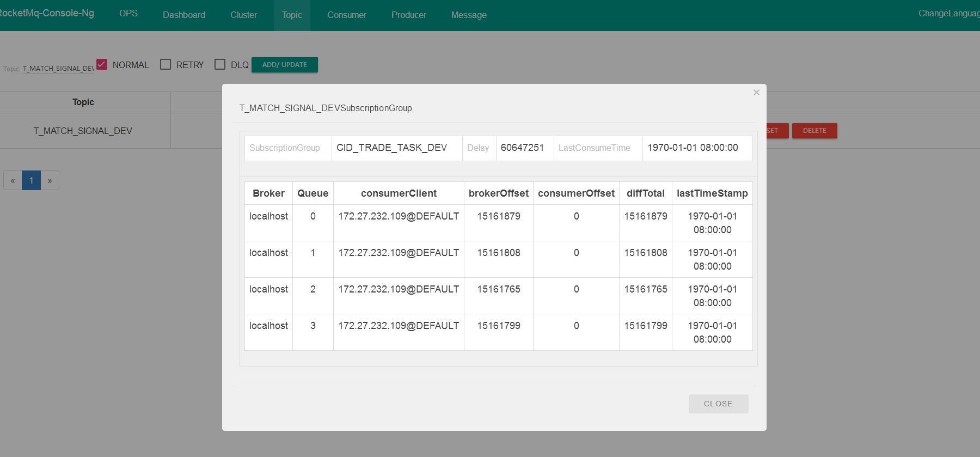Select the Topic navigation tab
This screenshot has height=457, width=980.
(x=292, y=15)
